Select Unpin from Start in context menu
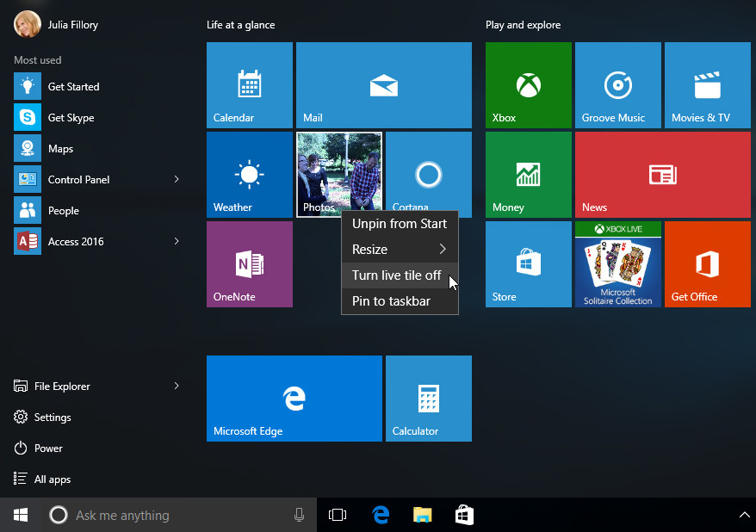756x532 pixels. [x=400, y=224]
